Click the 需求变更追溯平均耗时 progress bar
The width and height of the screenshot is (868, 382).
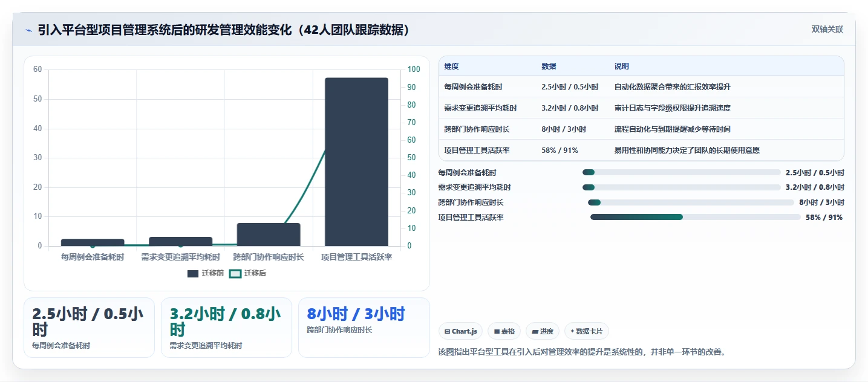coord(682,187)
